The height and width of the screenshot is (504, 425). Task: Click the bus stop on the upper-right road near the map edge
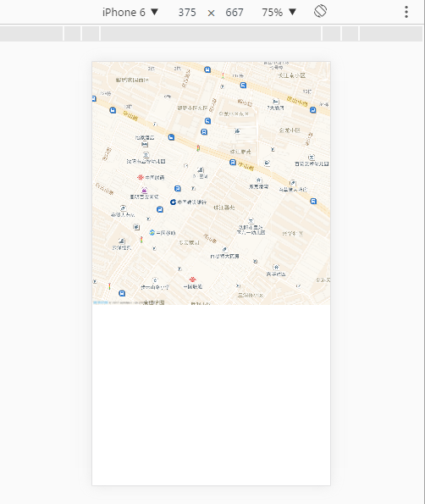coord(313,110)
